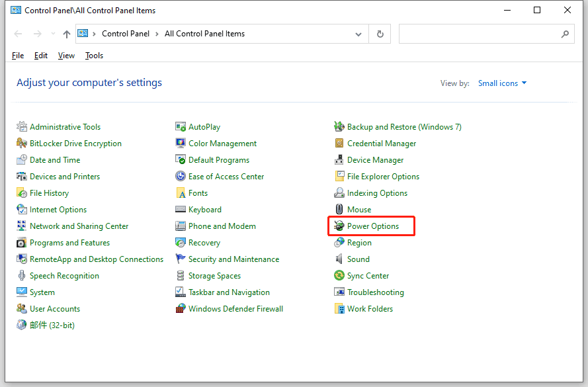Click the User Accounts icon
The width and height of the screenshot is (588, 387).
pyautogui.click(x=22, y=309)
